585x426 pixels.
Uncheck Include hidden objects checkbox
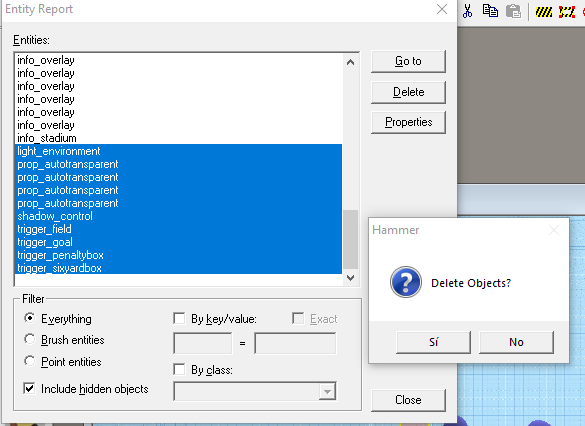pos(29,388)
